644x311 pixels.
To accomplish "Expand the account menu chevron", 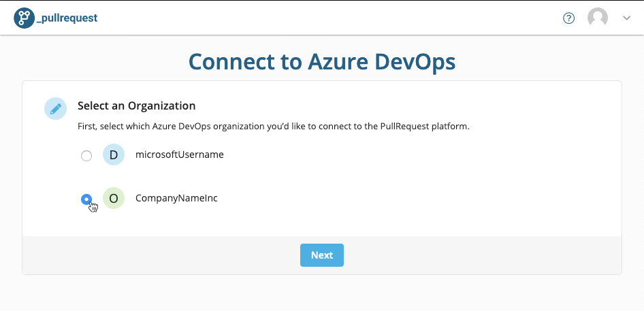I will pos(626,18).
